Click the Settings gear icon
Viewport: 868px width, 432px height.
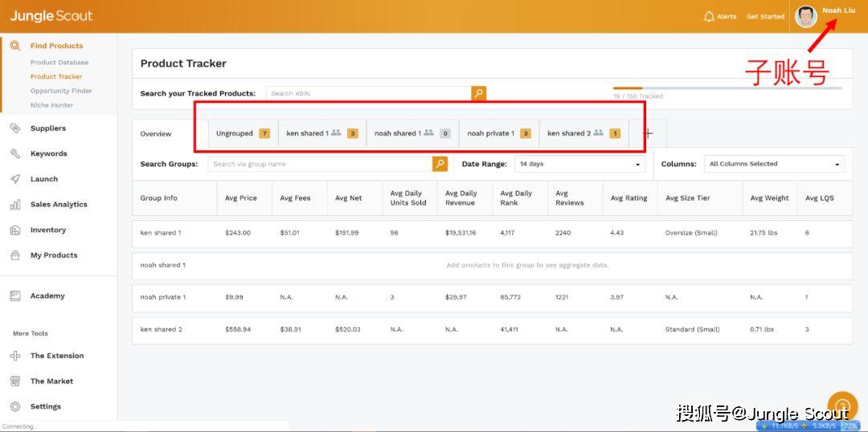click(15, 406)
